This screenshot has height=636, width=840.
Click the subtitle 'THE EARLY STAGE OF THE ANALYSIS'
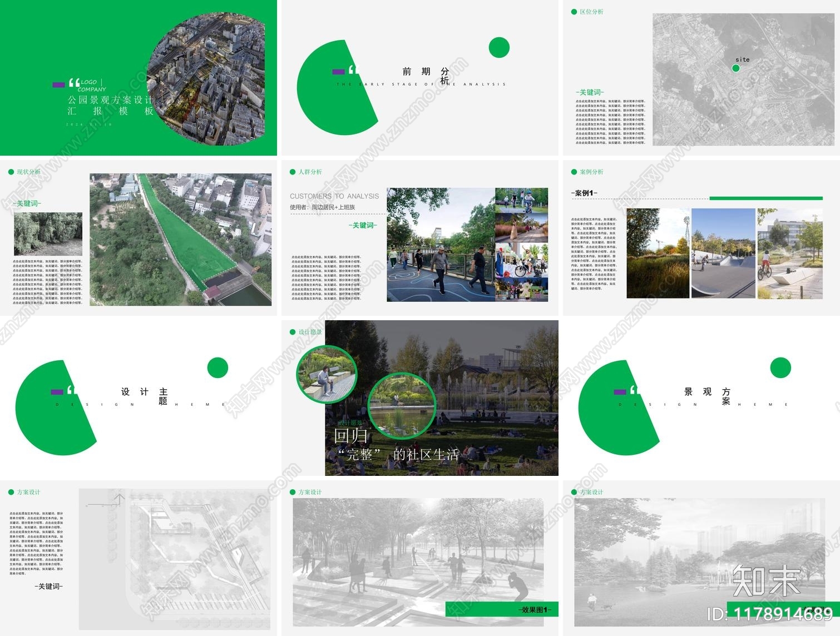421,85
